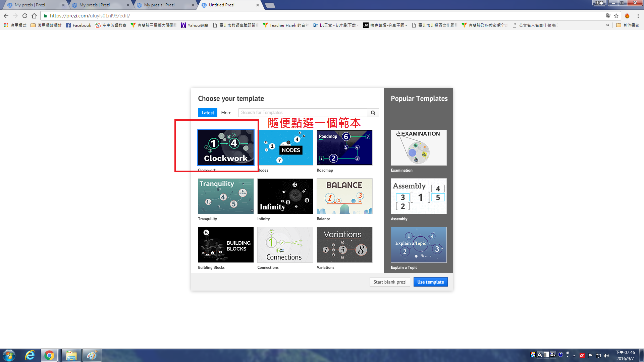The width and height of the screenshot is (644, 362).
Task: Select the Clockwork template thumbnail
Action: pyautogui.click(x=226, y=148)
